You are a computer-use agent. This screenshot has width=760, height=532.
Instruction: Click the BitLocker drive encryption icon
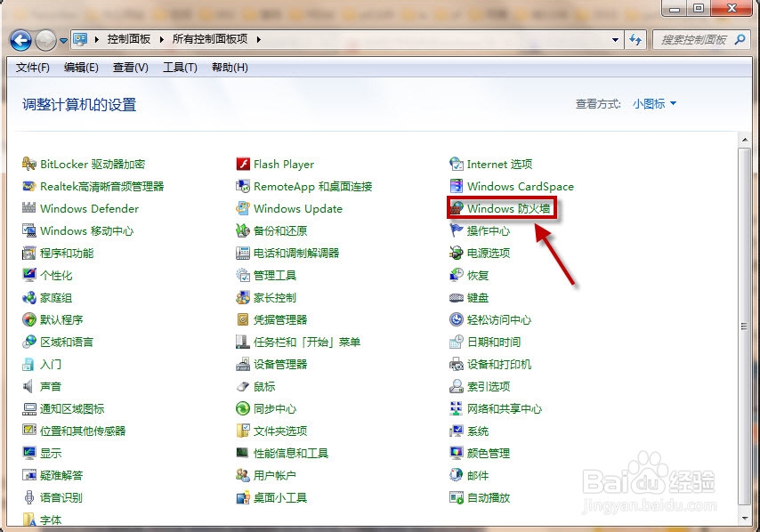29,164
